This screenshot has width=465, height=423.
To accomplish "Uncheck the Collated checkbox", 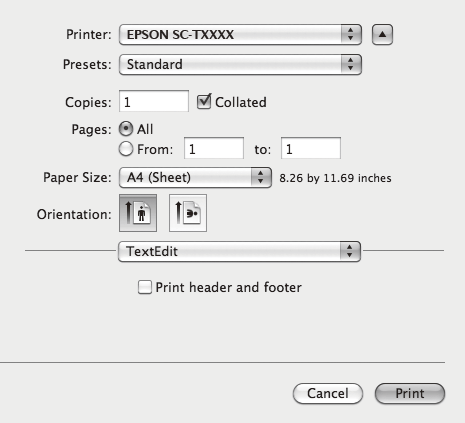I will [x=204, y=102].
